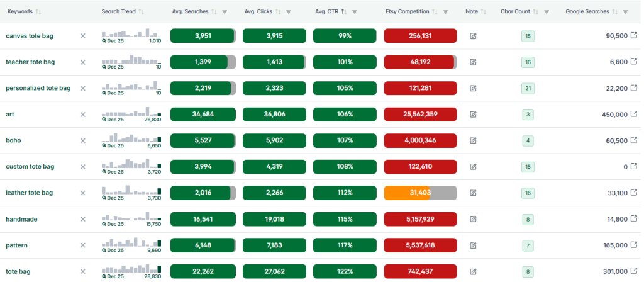Image resolution: width=644 pixels, height=282 pixels.
Task: Sort table by Google Searches column
Action: tap(614, 12)
